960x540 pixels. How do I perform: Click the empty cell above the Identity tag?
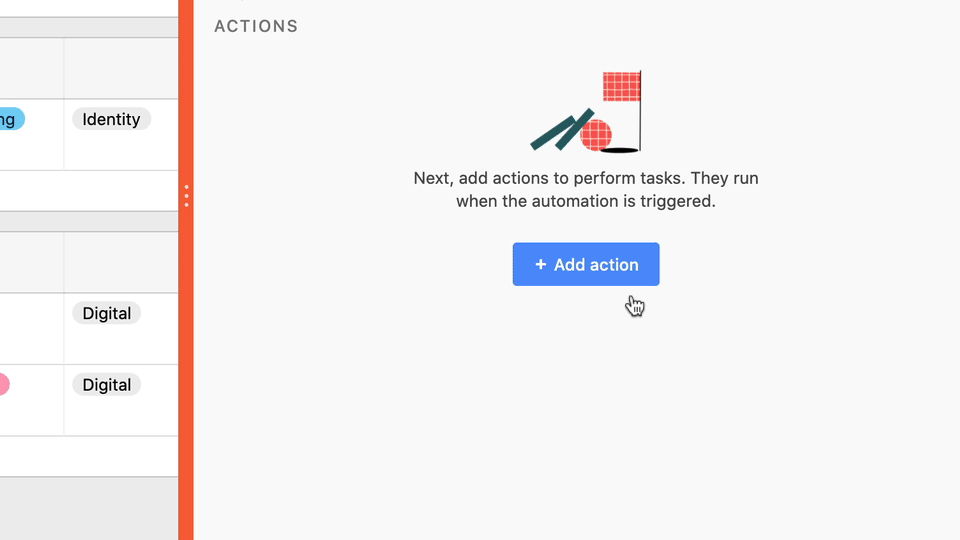121,68
